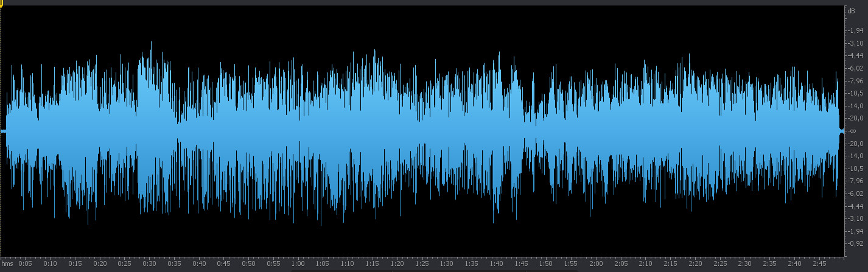Click the 1:00 mark on time ruler

click(298, 264)
